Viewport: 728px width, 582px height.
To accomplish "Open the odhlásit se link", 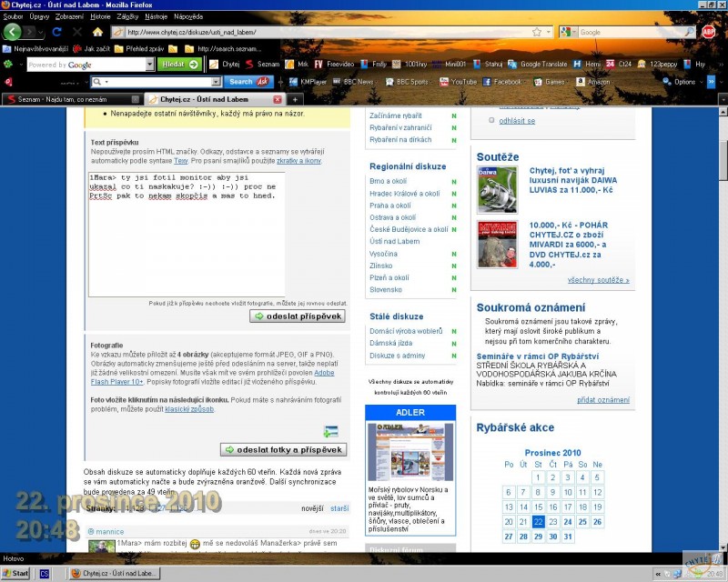I will coord(517,121).
